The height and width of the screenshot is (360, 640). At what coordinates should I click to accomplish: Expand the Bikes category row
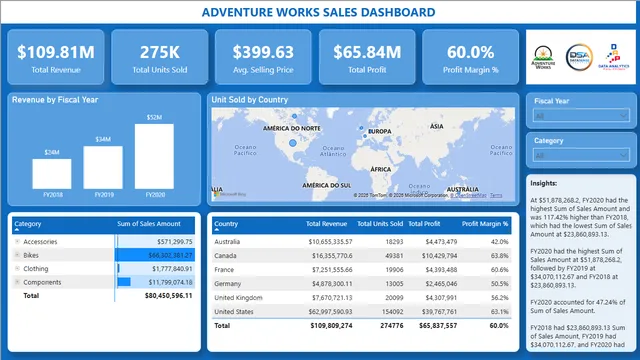[x=17, y=255]
